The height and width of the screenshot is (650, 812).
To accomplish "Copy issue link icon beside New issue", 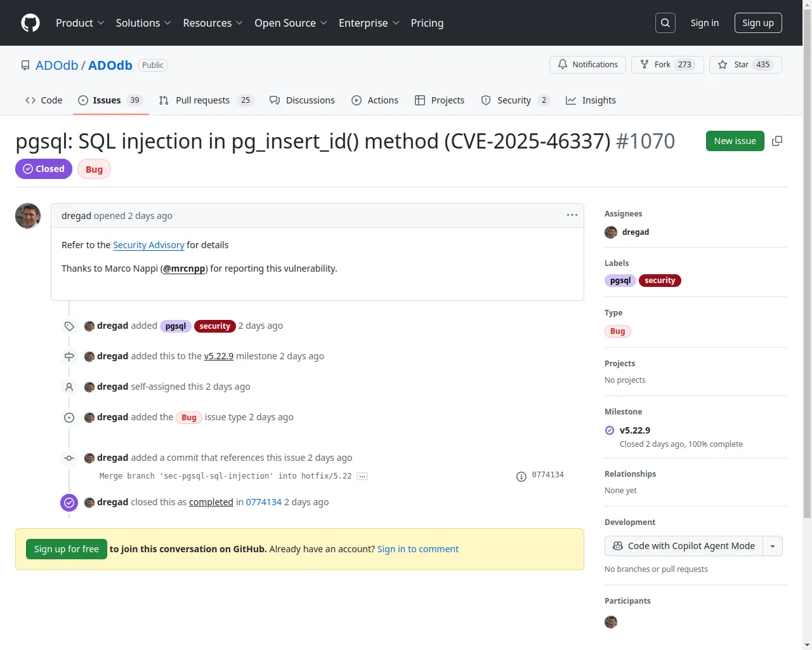I will tap(777, 141).
